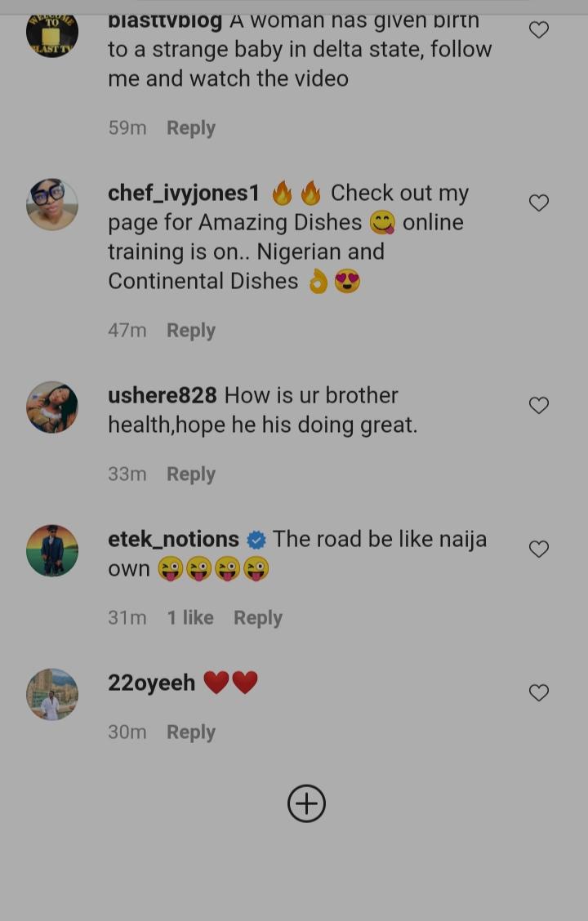Like the blasttvblog comment
Screen dimensions: 588x921
coord(539,30)
